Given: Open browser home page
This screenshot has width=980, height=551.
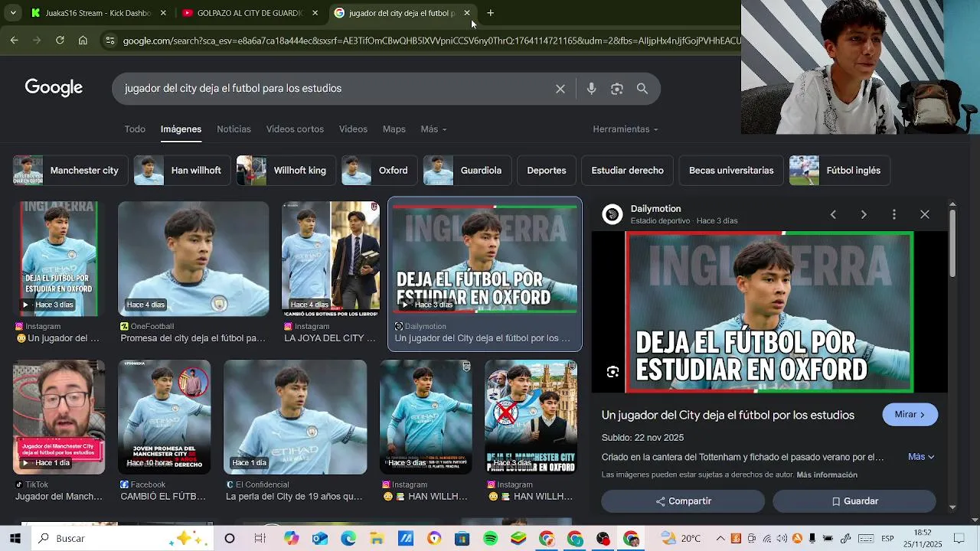Looking at the screenshot, I should tap(83, 41).
